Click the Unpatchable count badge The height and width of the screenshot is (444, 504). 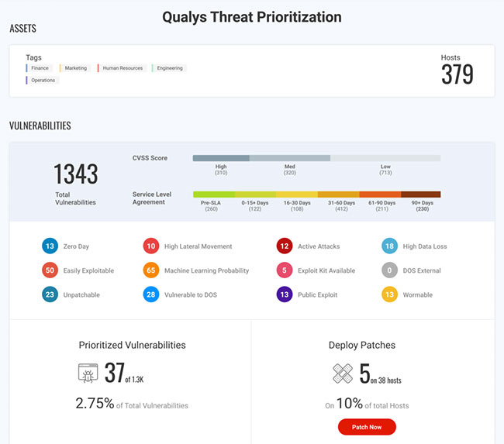click(x=50, y=294)
